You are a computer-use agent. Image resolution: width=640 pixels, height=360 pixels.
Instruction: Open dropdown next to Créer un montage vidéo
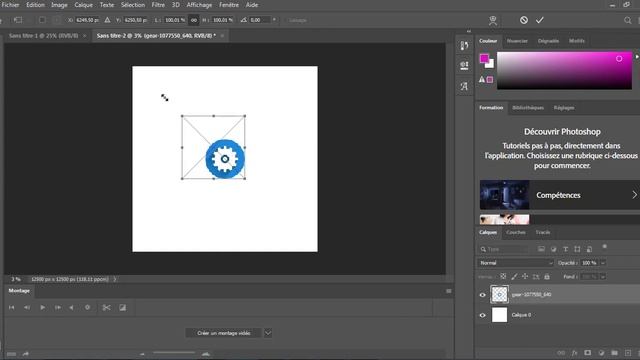[268, 333]
